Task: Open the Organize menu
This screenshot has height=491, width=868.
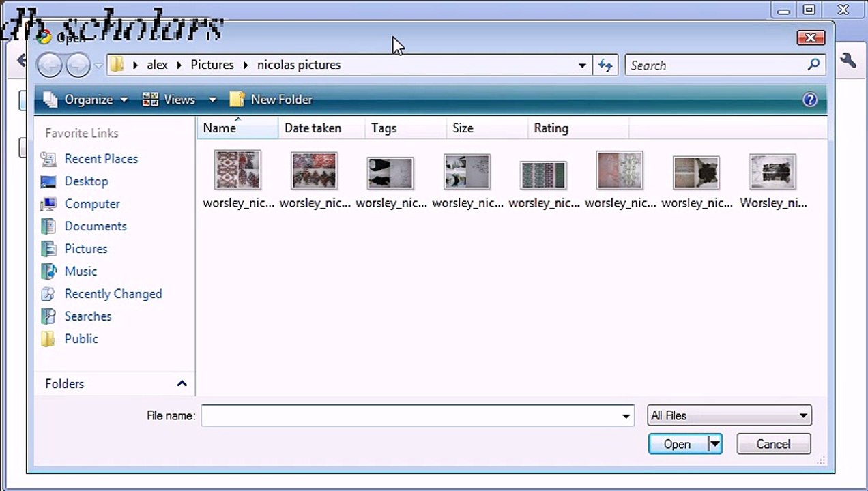Action: [x=85, y=100]
